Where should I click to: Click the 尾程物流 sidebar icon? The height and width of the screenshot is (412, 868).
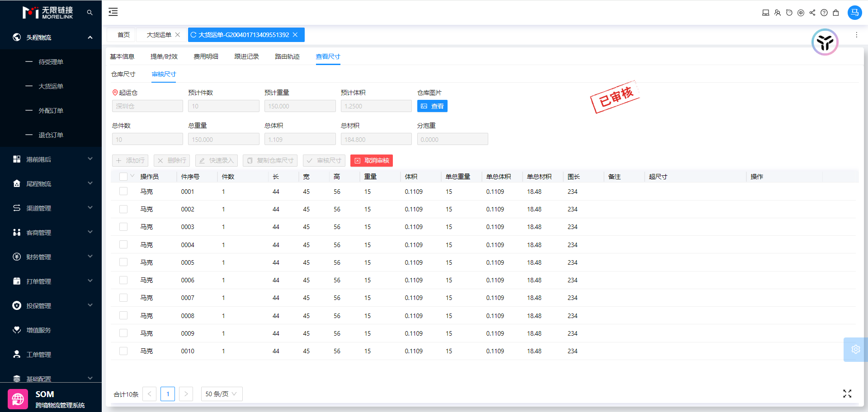coord(17,183)
